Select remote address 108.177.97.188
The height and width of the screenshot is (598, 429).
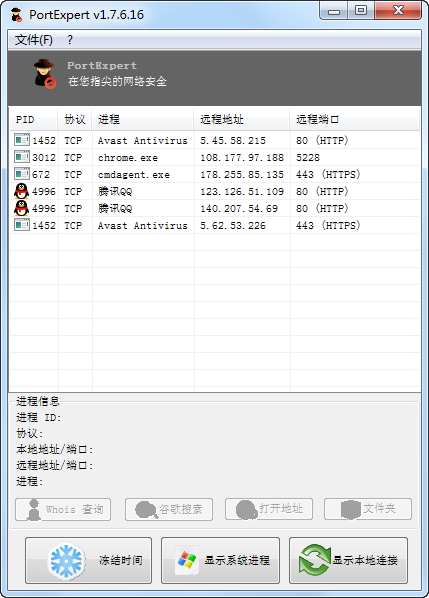click(x=242, y=158)
